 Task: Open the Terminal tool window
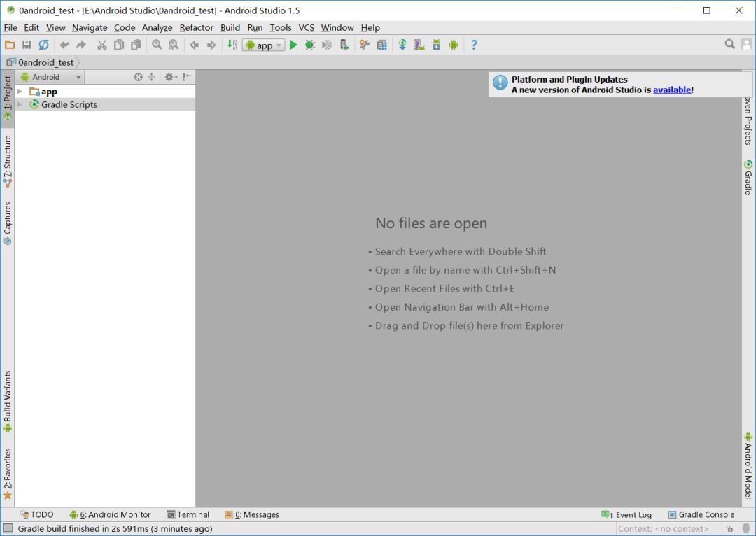click(x=188, y=515)
